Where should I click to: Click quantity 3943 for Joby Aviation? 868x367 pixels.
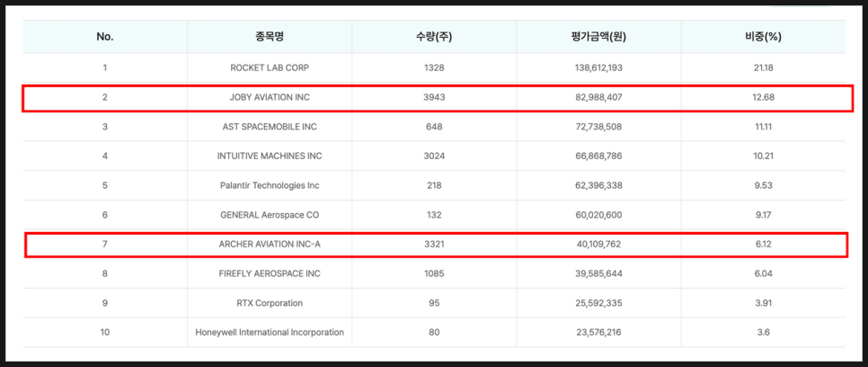point(435,97)
